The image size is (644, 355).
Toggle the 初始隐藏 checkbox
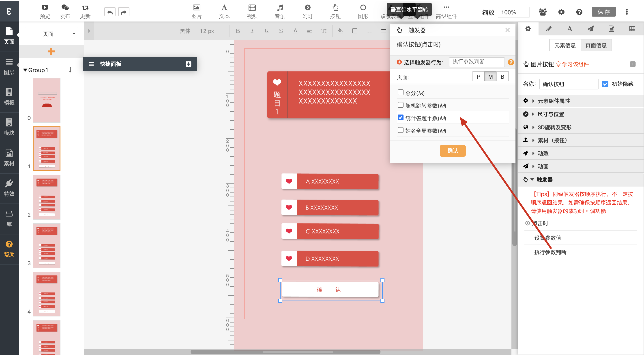pyautogui.click(x=605, y=84)
